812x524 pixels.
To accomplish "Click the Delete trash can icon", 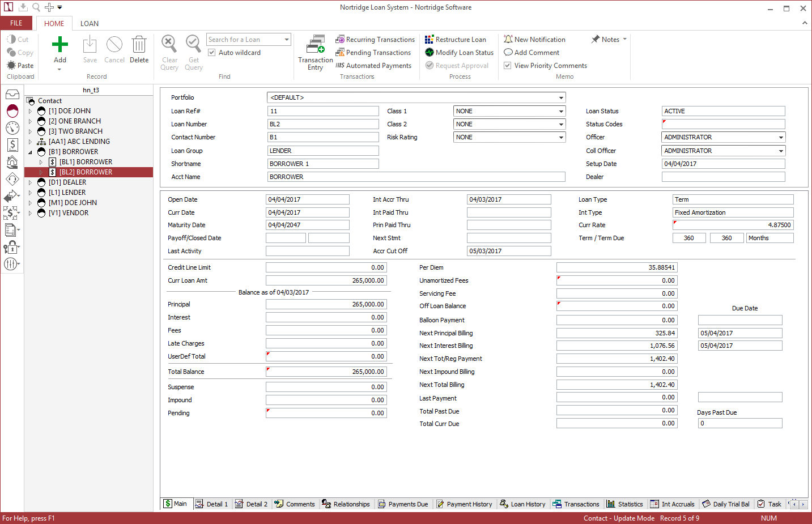I will coord(139,44).
